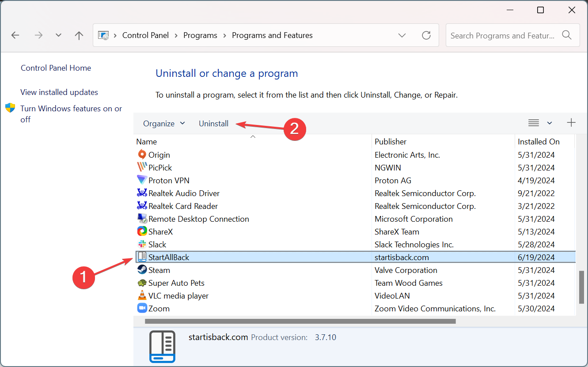The image size is (588, 367).
Task: Open Turn Windows features on or off
Action: click(x=71, y=114)
